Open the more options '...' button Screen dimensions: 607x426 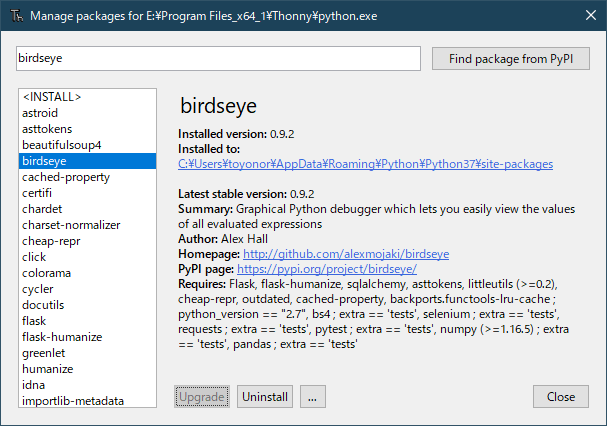pyautogui.click(x=313, y=397)
